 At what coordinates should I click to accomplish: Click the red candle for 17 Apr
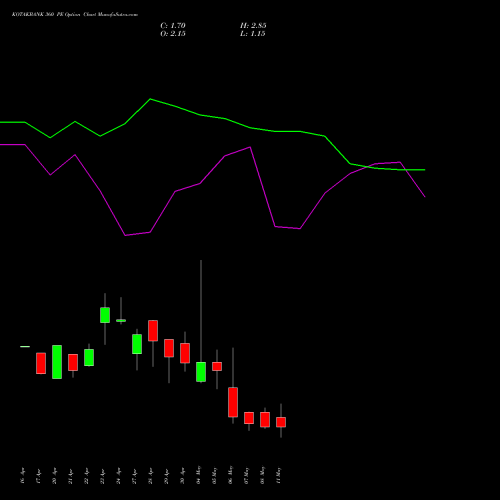pyautogui.click(x=41, y=363)
